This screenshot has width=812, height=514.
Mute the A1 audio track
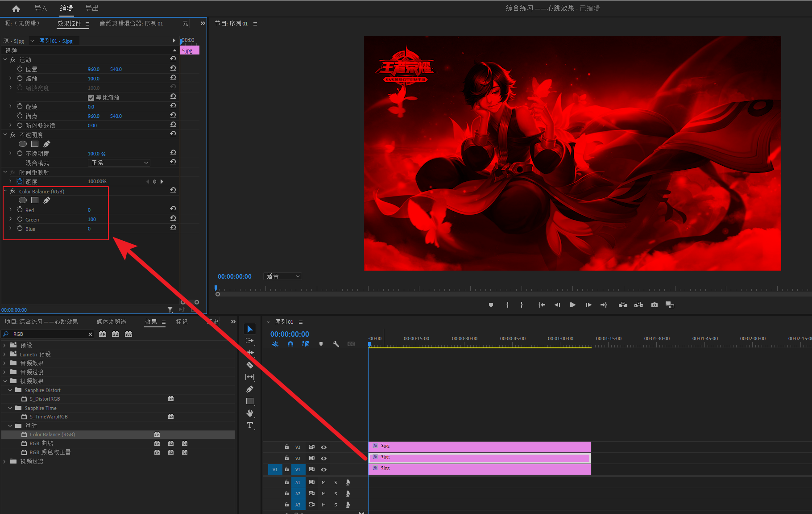(323, 482)
